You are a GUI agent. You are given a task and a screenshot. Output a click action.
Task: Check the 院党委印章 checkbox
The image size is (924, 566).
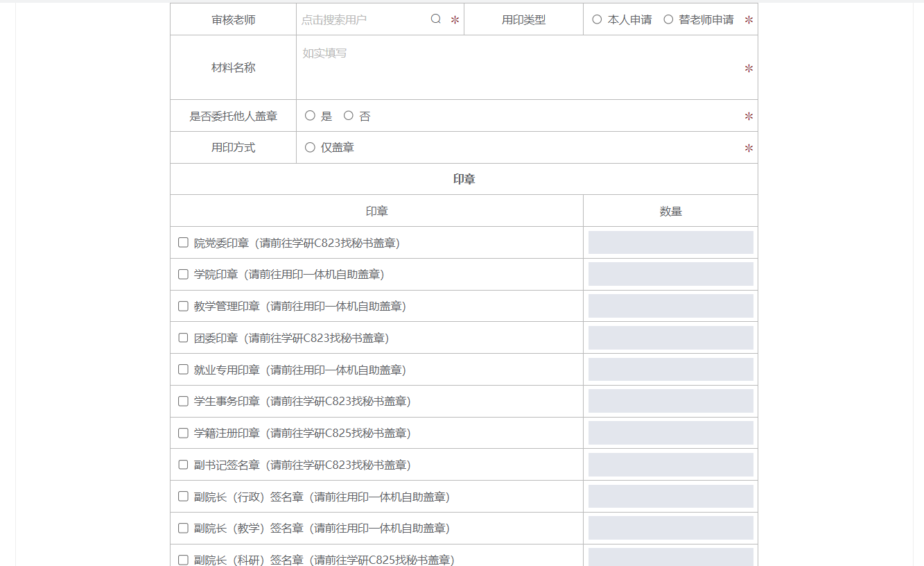pyautogui.click(x=183, y=242)
